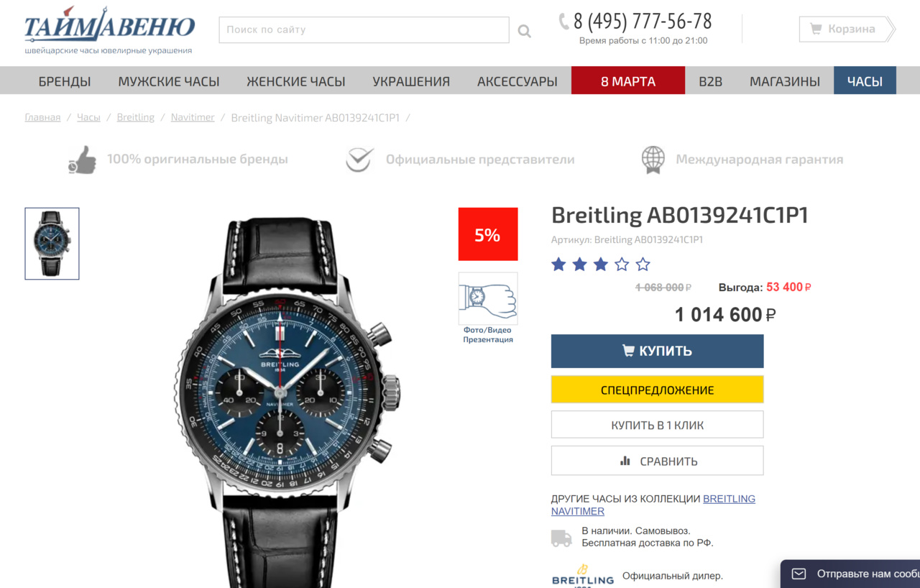Click the search magnifier icon

pyautogui.click(x=525, y=31)
